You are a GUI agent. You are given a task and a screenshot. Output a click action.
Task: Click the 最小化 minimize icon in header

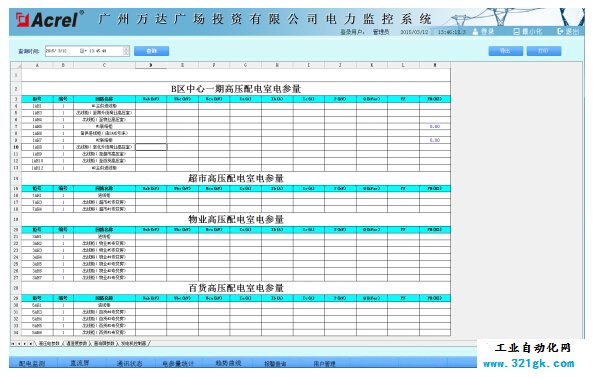pyautogui.click(x=516, y=32)
